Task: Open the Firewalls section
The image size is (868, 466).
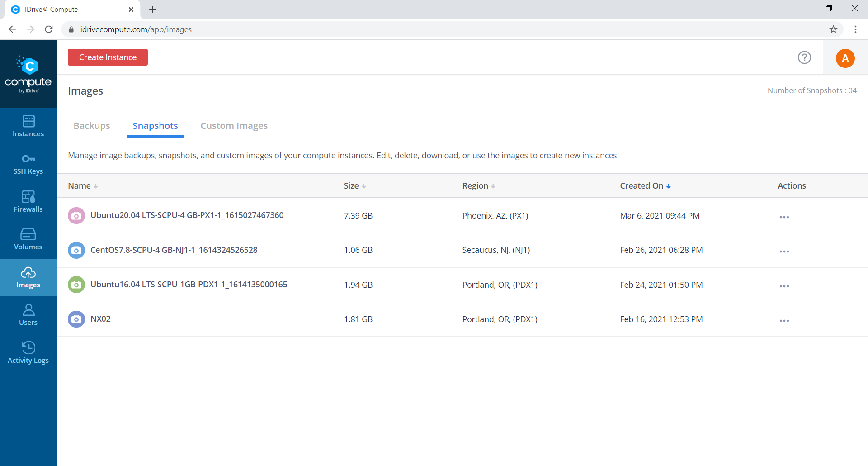Action: click(28, 202)
